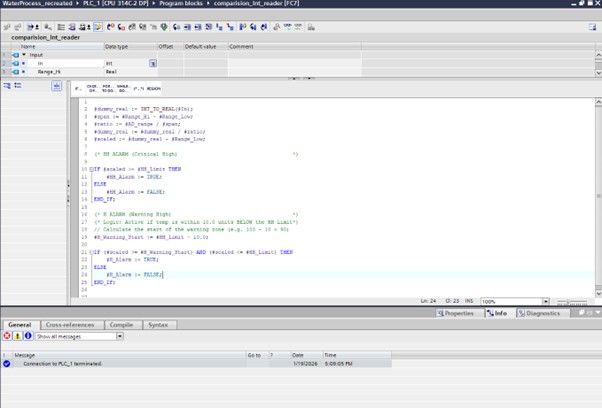
Task: Click the Int data type selector button
Action: click(153, 63)
